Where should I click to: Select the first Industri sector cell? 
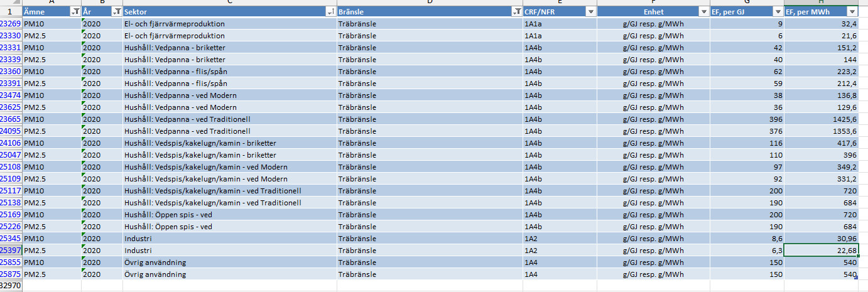point(138,239)
